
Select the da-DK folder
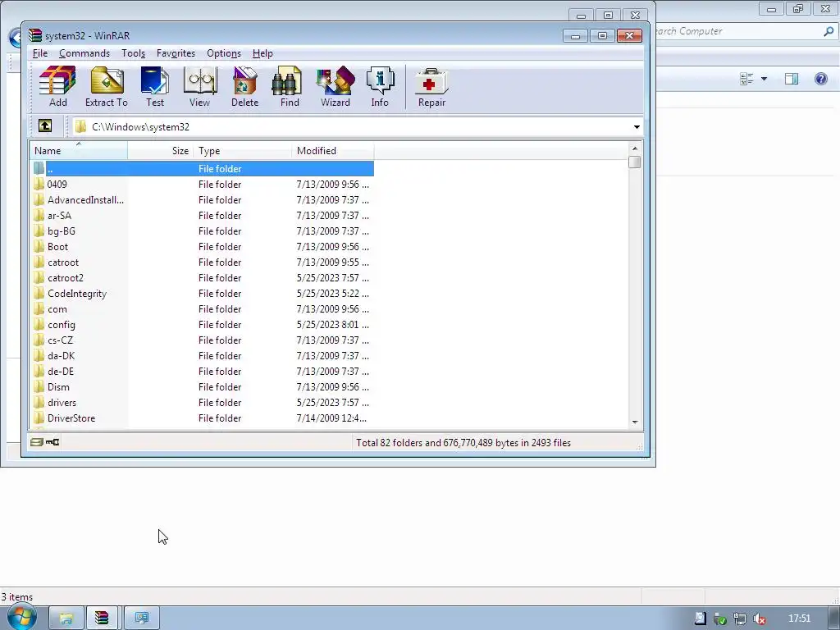click(202, 356)
